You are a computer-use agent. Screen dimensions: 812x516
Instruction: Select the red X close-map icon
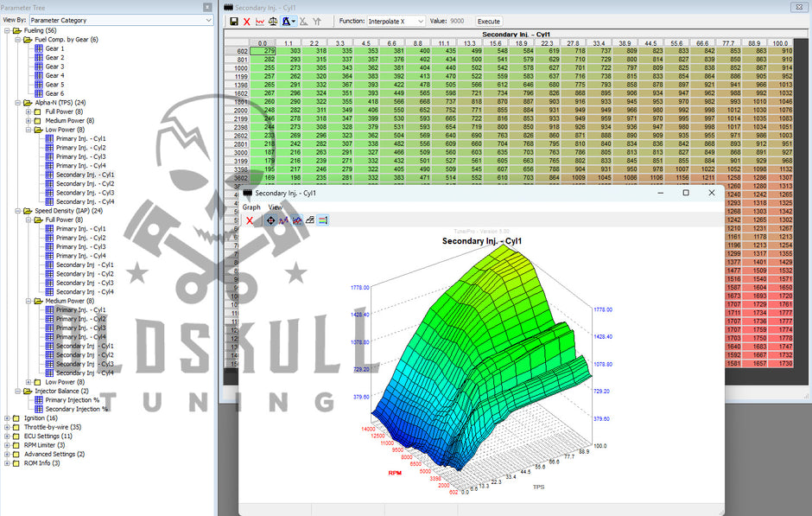coord(247,21)
